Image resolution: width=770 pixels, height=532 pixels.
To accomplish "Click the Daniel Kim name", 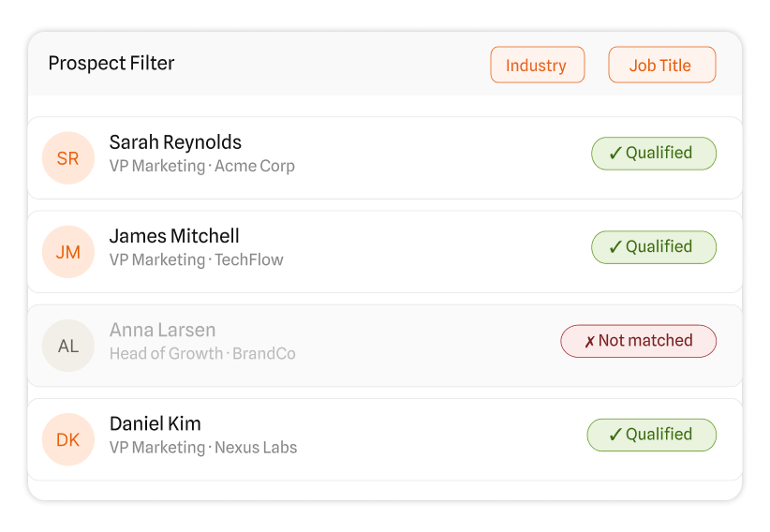I will coord(155,423).
